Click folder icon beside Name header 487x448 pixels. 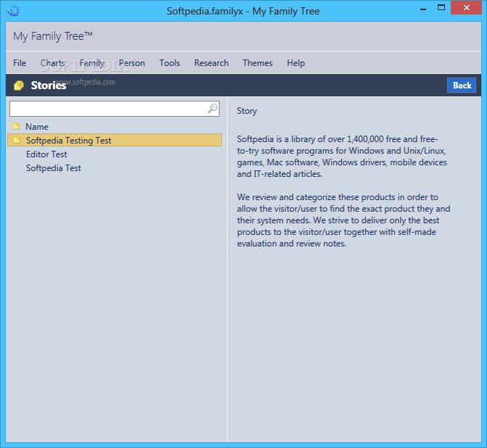click(16, 126)
